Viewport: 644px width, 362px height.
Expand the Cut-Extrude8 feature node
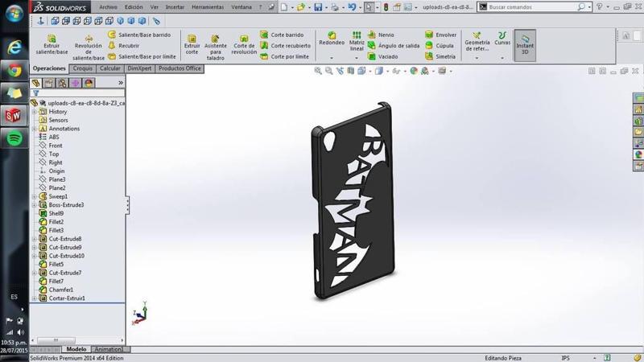pos(35,239)
